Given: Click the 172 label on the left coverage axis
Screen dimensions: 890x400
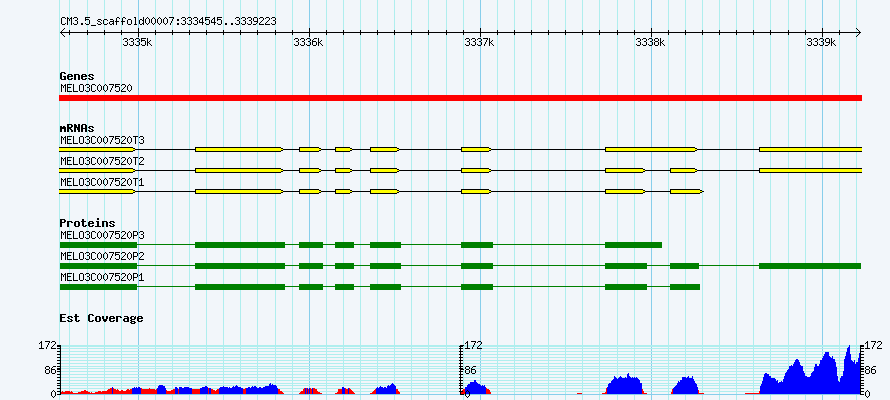Looking at the screenshot, I should [49, 345].
